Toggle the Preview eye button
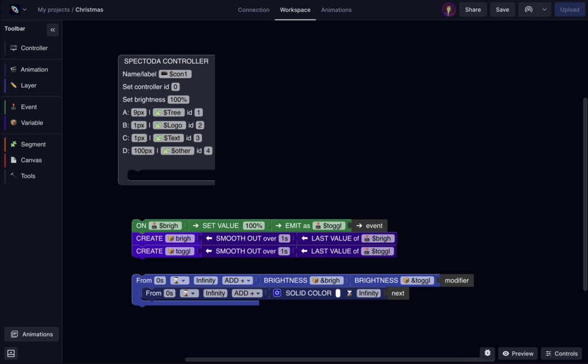The width and height of the screenshot is (588, 364). click(x=518, y=354)
